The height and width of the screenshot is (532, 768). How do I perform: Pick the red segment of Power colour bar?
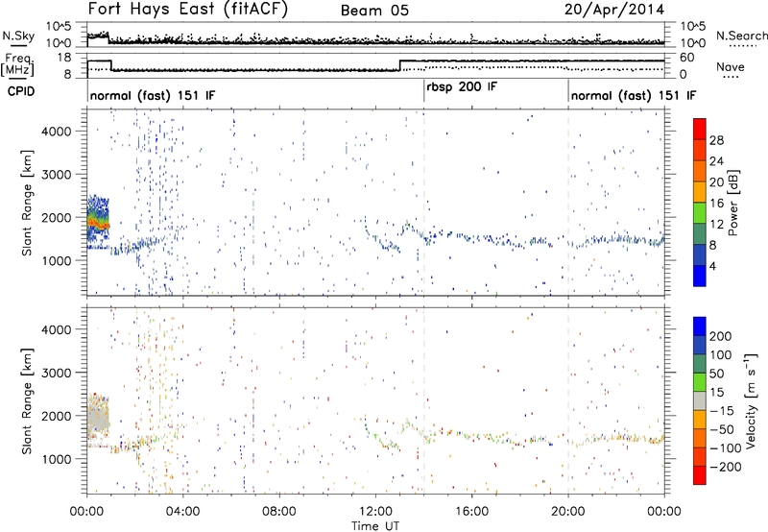pos(700,130)
